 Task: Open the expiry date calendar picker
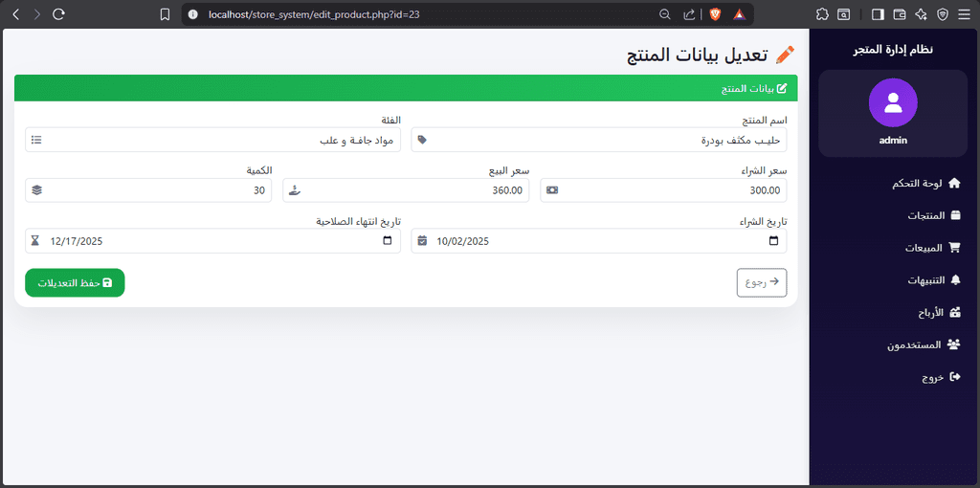(x=388, y=240)
